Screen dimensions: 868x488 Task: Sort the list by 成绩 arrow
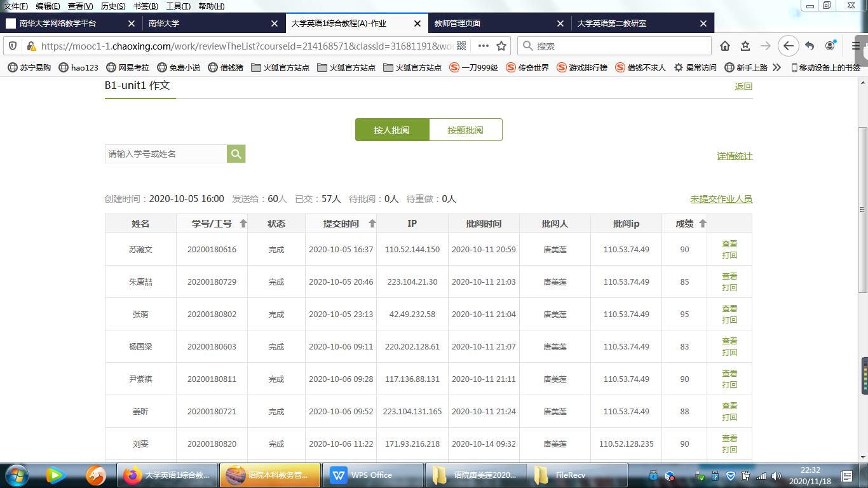click(x=702, y=224)
